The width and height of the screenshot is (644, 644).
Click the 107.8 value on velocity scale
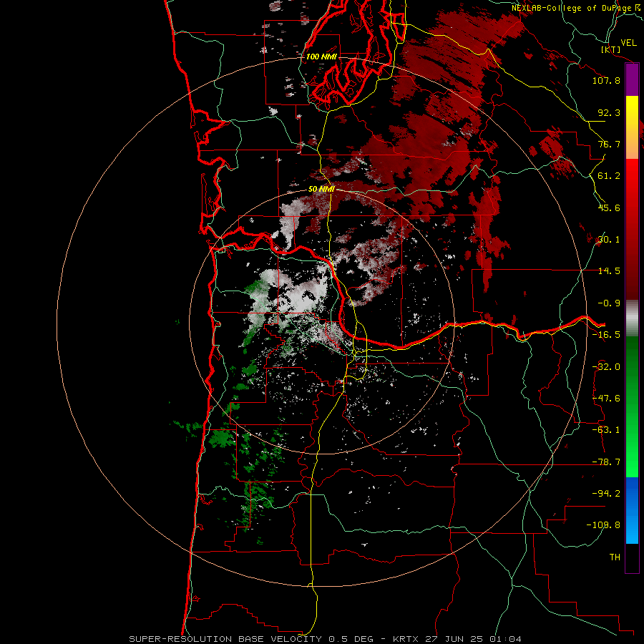pos(606,80)
